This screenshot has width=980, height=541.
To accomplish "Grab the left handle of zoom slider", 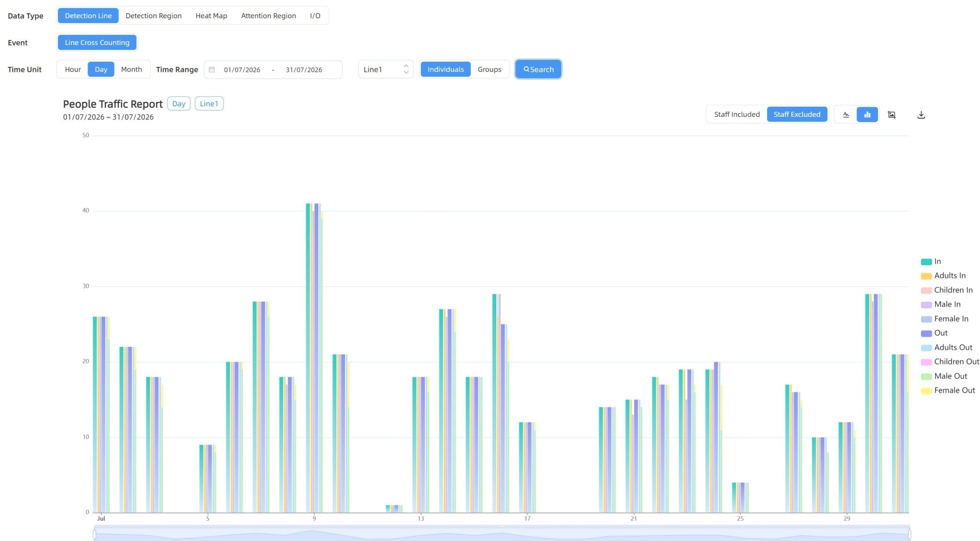I will click(x=95, y=534).
